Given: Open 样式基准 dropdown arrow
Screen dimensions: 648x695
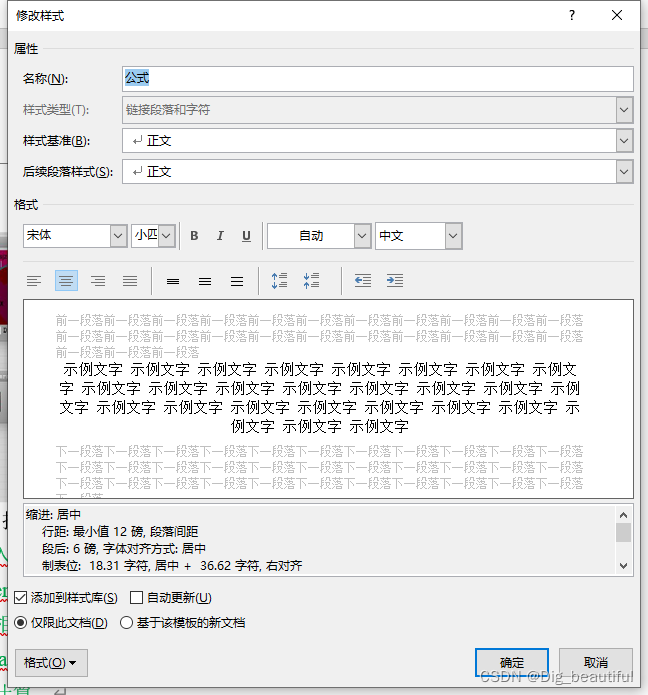Looking at the screenshot, I should pyautogui.click(x=624, y=141).
